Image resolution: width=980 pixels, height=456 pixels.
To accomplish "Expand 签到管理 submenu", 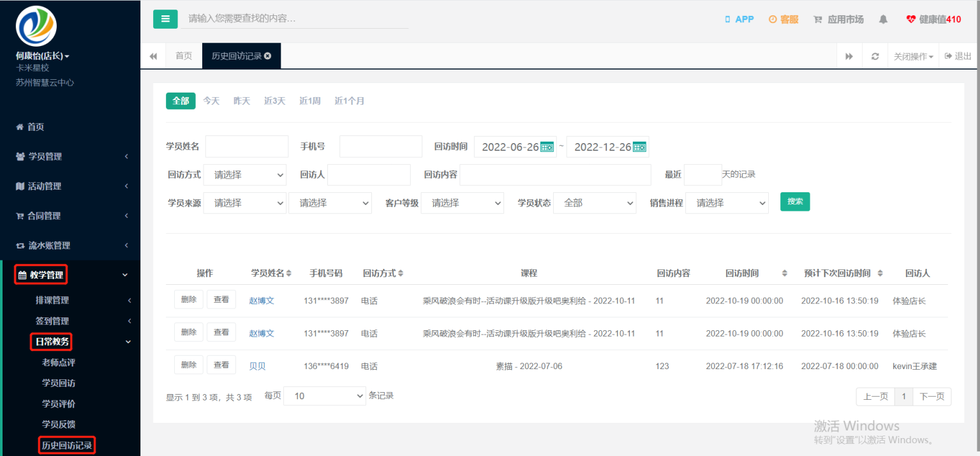I will point(70,321).
